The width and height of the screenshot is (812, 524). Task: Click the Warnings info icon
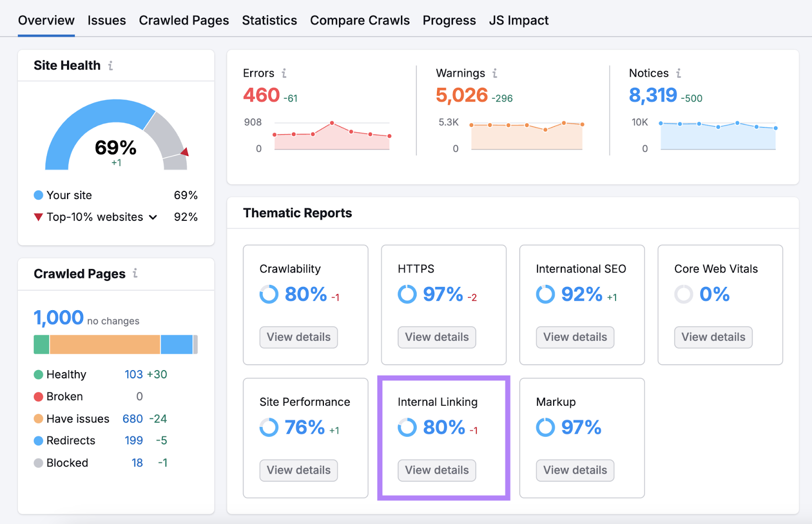pos(495,73)
